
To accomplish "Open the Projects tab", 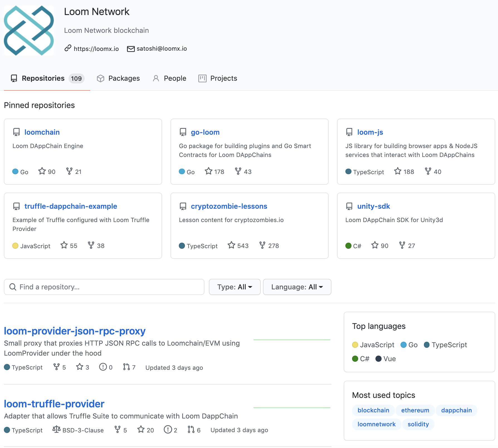I will pos(218,78).
